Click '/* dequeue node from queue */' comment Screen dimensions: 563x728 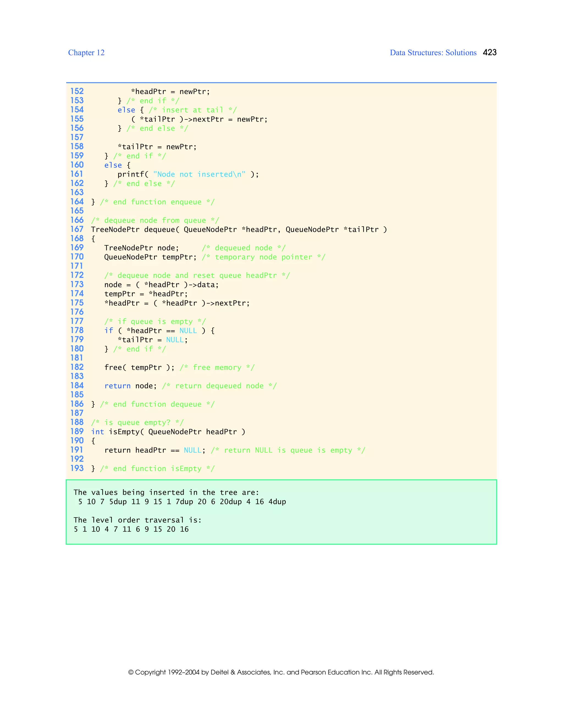tap(155, 220)
